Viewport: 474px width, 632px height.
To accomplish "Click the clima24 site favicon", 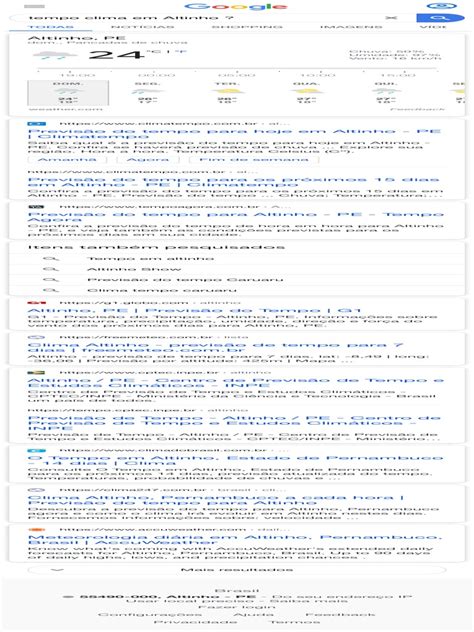I will tap(37, 490).
